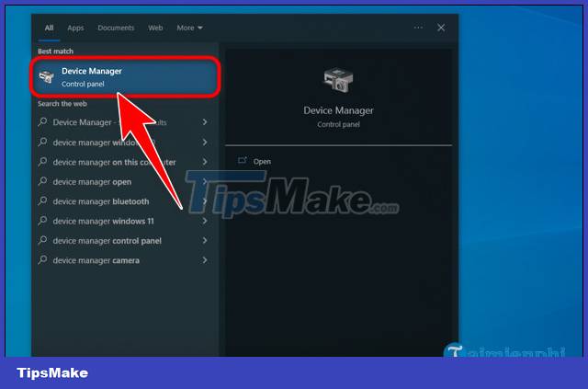Switch to the Documents search tab
This screenshot has width=588, height=389.
tap(116, 28)
